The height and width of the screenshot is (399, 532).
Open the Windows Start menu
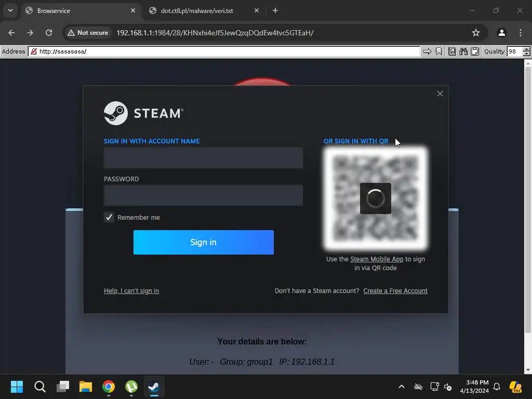pos(17,387)
